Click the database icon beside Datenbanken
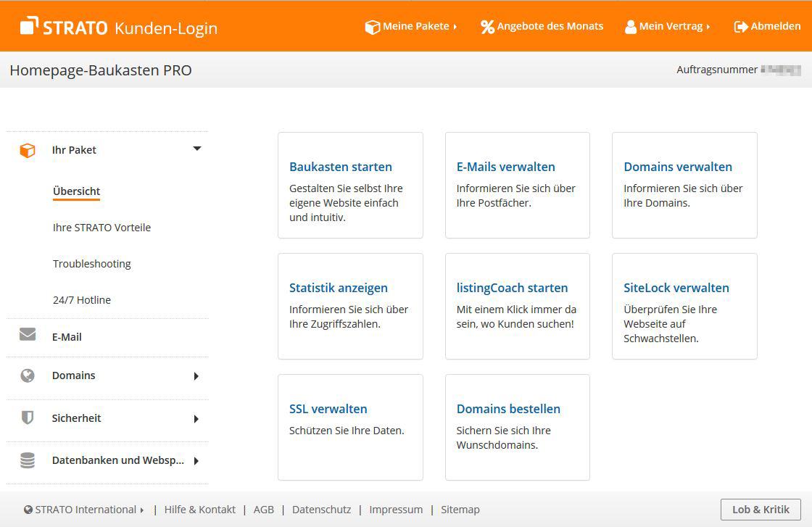The width and height of the screenshot is (812, 527). click(28, 460)
